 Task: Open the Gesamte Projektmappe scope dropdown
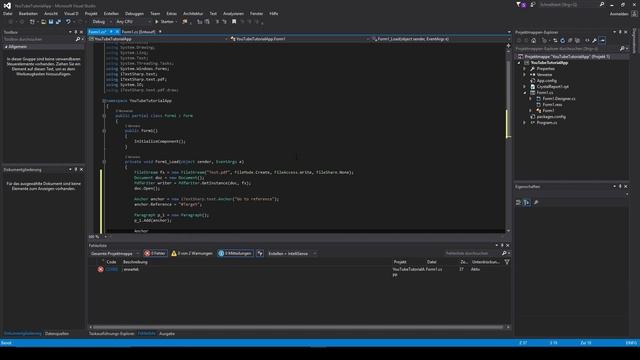[115, 253]
